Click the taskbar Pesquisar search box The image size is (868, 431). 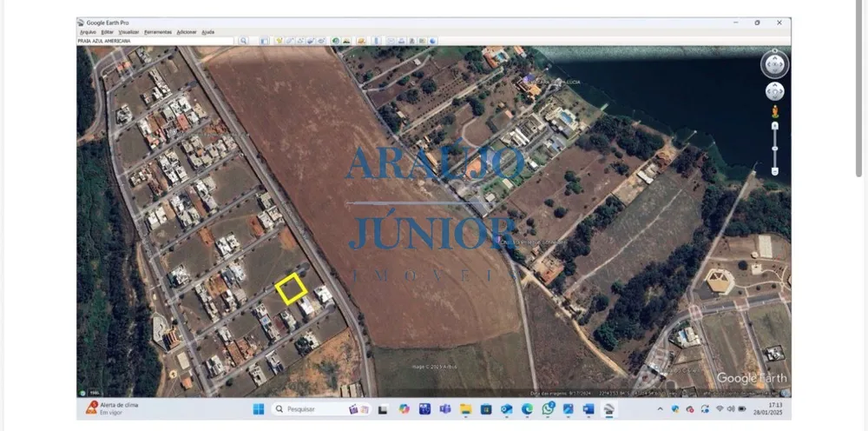321,408
